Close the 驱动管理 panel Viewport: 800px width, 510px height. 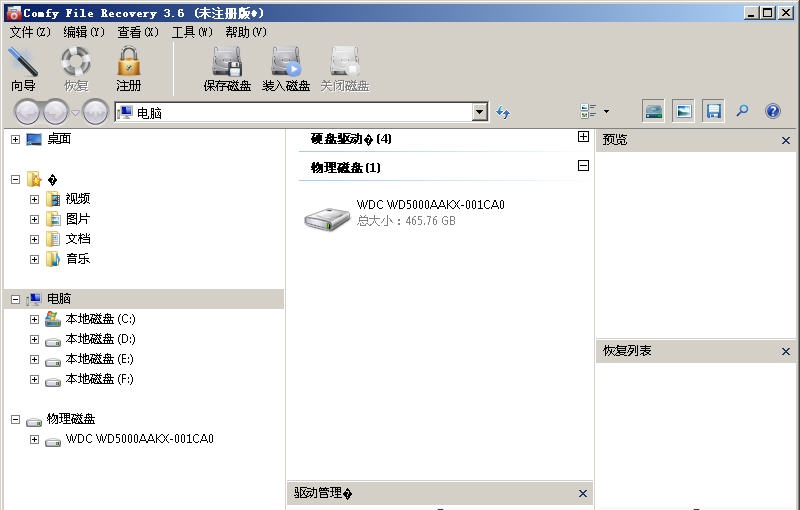click(x=583, y=493)
